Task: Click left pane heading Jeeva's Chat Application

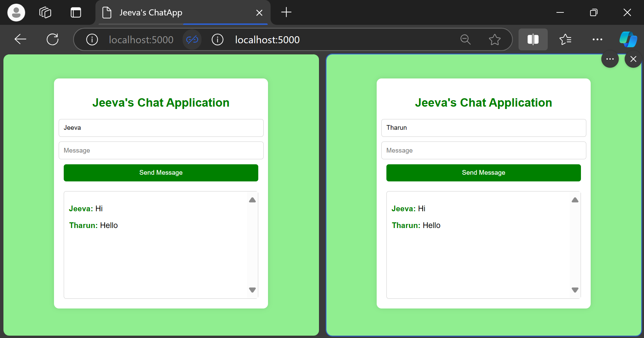Action: point(161,103)
